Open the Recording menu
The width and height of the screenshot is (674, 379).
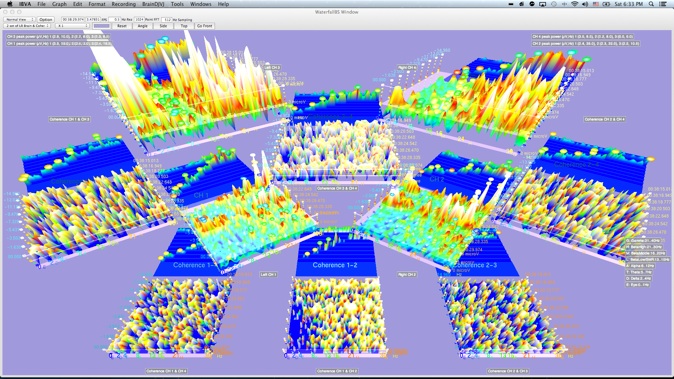tap(123, 4)
